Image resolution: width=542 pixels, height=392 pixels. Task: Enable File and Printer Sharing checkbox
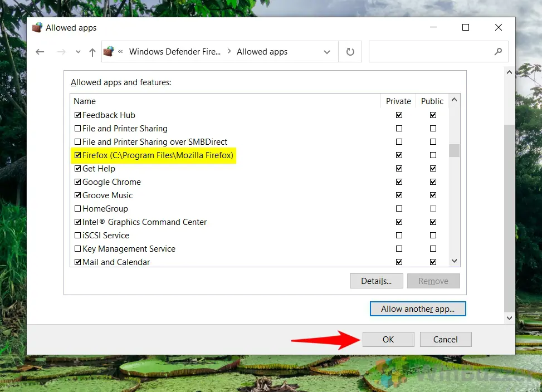click(x=78, y=129)
